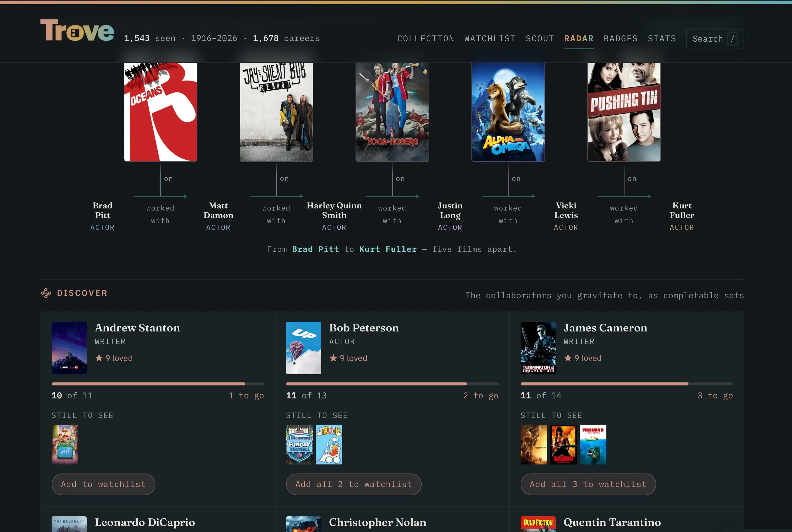
Task: Open the Pushing Tin poster
Action: tap(624, 112)
